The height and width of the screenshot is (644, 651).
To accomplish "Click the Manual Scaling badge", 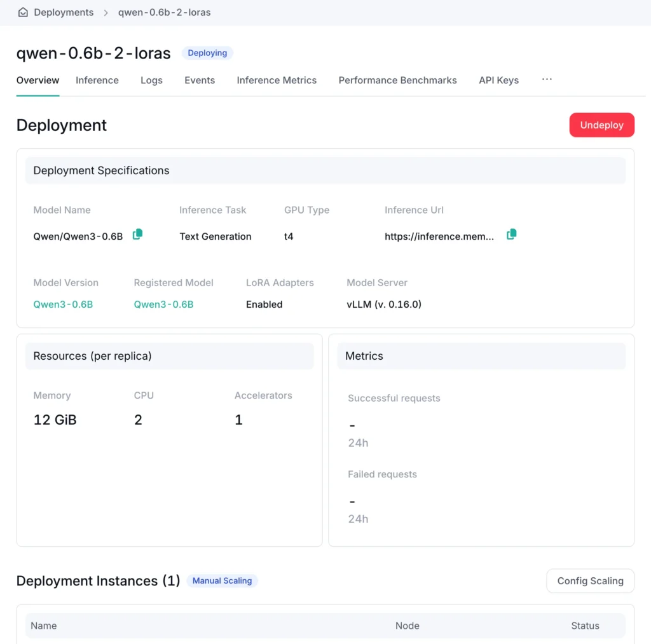I will pyautogui.click(x=222, y=580).
